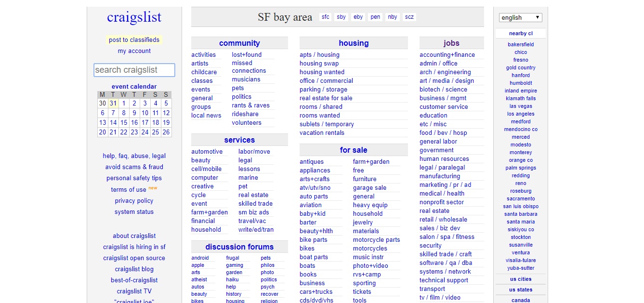Screen dimensions: 644x303
Task: Pick day 31 in event calendar
Action: (x=113, y=103)
